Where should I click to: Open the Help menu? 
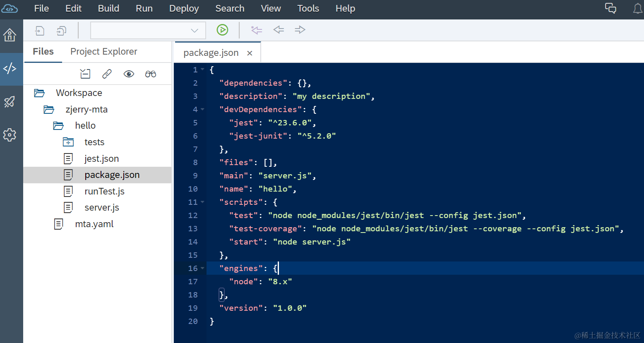(x=345, y=9)
